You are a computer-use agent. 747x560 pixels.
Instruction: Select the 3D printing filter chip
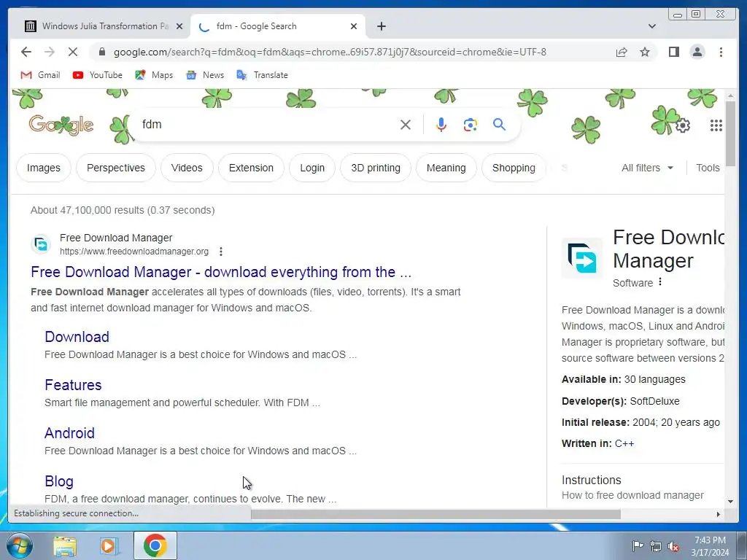pyautogui.click(x=376, y=168)
